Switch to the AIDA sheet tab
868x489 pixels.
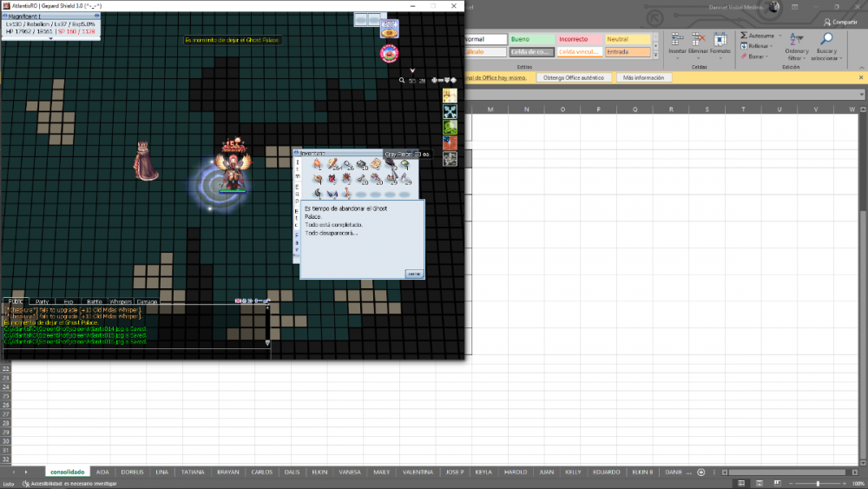tap(102, 472)
